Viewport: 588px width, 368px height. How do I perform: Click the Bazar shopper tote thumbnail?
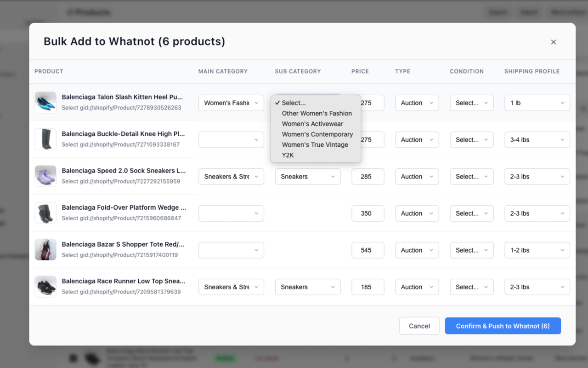click(45, 250)
